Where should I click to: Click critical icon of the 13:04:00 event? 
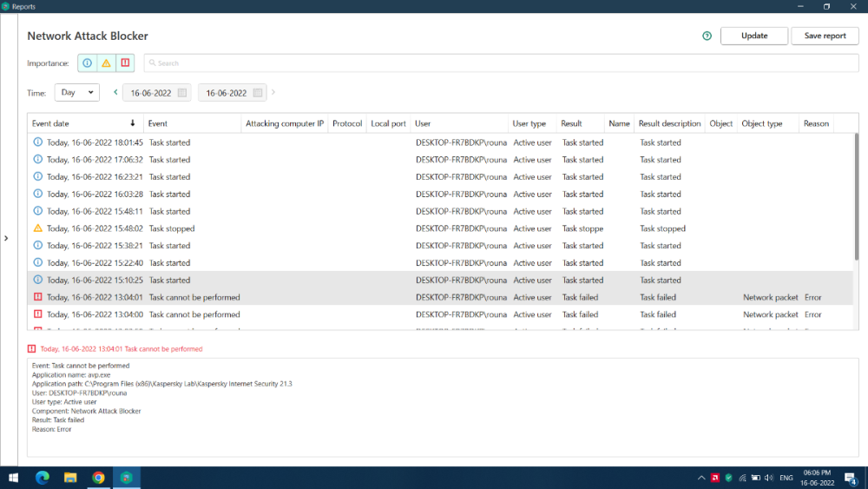click(37, 314)
